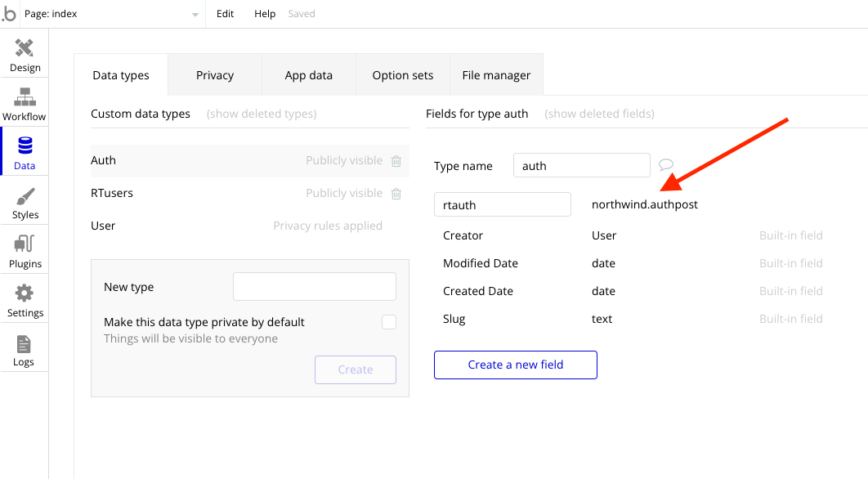
Task: Delete the RTusers data type
Action: [396, 194]
